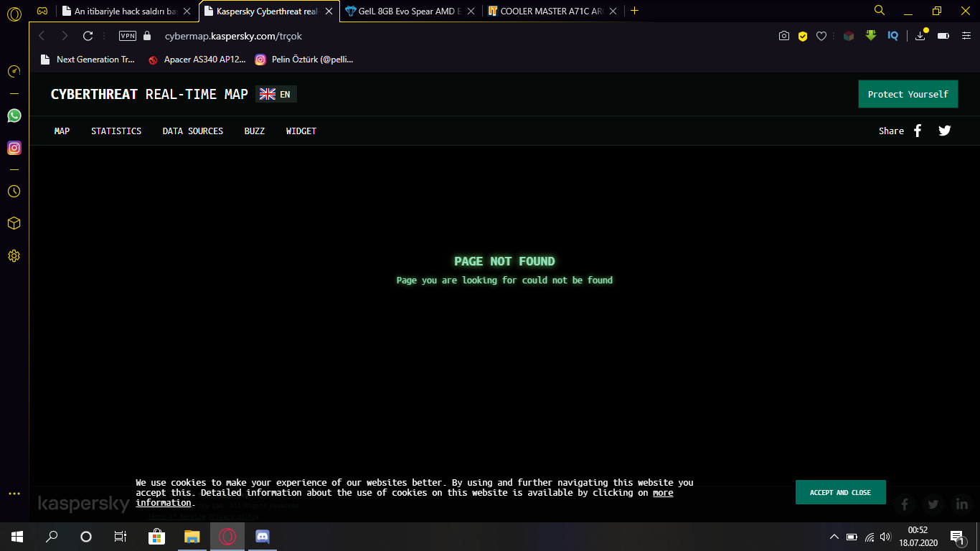
Task: Click 'Page you are looking for' message
Action: point(505,280)
